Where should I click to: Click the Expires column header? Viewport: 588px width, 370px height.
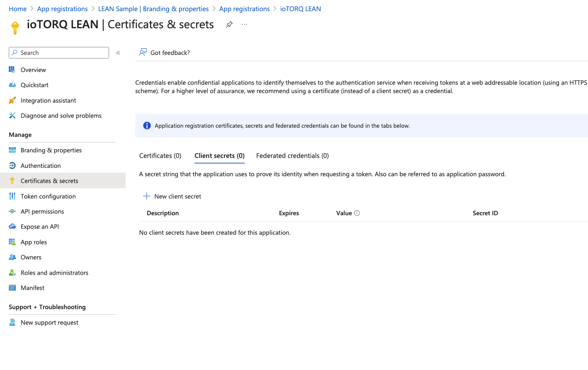click(289, 213)
